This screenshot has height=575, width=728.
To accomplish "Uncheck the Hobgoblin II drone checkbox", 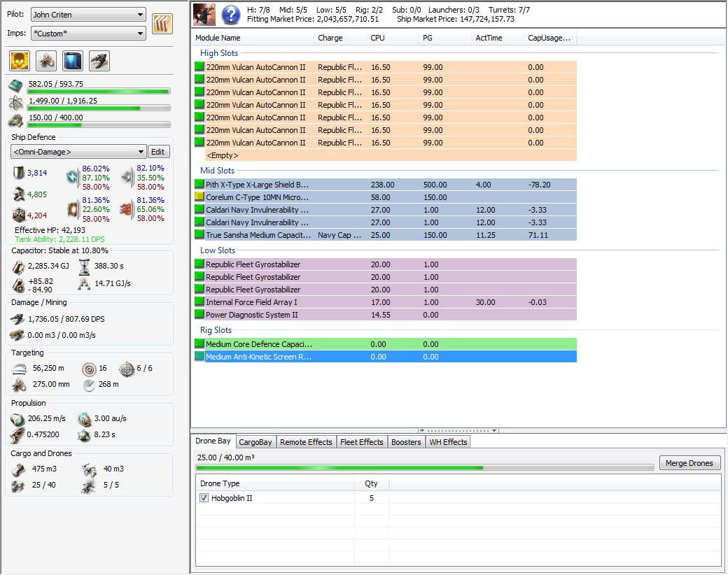I will pos(204,498).
